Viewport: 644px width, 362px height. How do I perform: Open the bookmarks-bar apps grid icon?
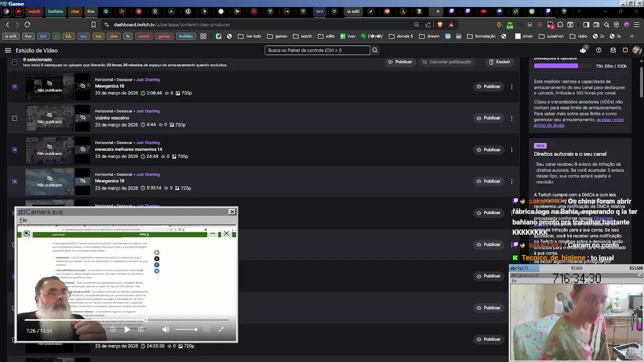click(x=203, y=36)
